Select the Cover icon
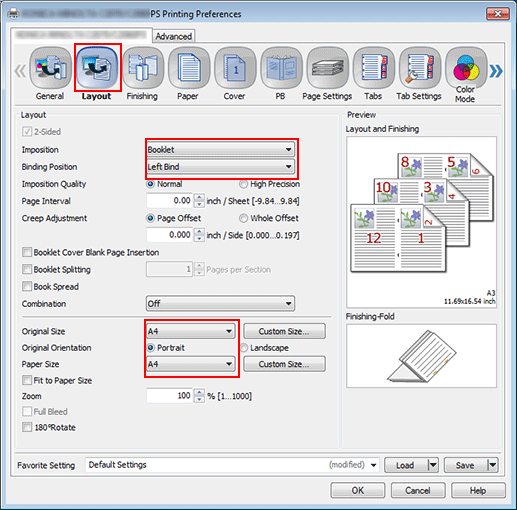 click(x=235, y=68)
